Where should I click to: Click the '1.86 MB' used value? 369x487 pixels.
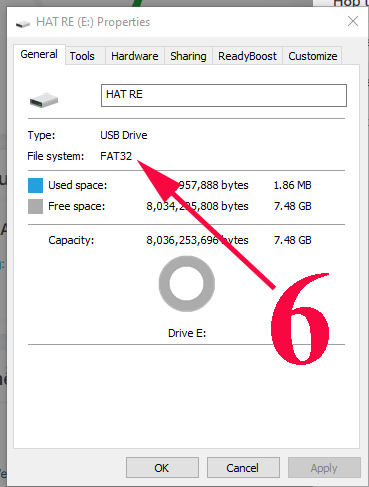coord(292,185)
